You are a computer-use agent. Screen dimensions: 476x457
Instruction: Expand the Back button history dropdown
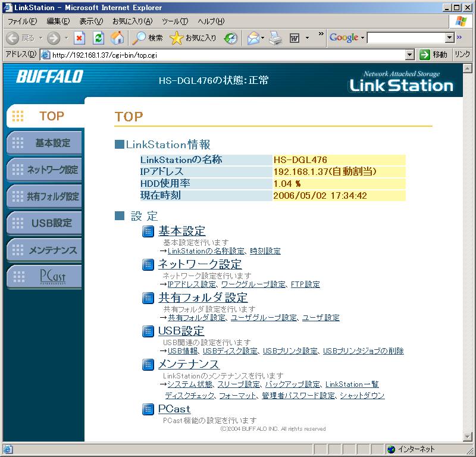[40, 38]
